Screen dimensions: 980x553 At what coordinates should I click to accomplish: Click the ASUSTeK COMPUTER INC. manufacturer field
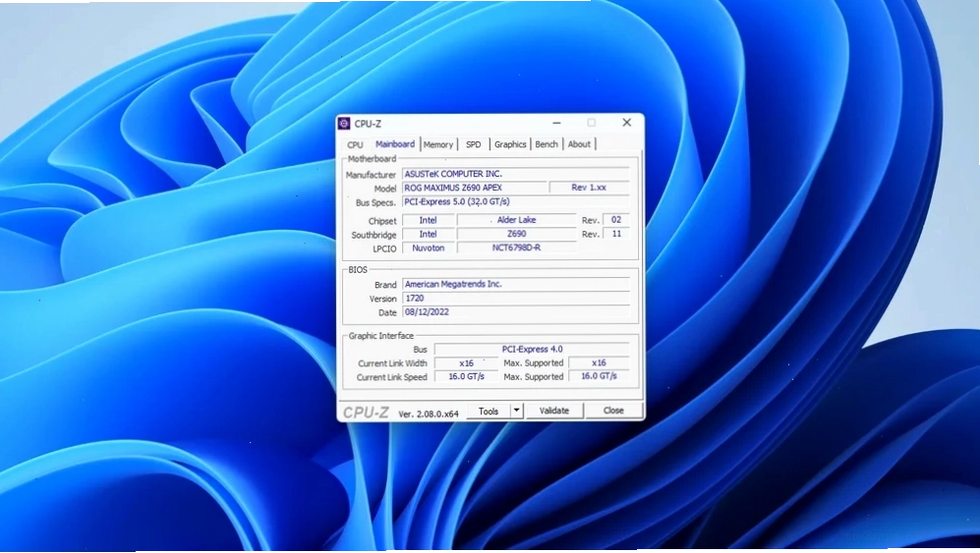pyautogui.click(x=516, y=174)
